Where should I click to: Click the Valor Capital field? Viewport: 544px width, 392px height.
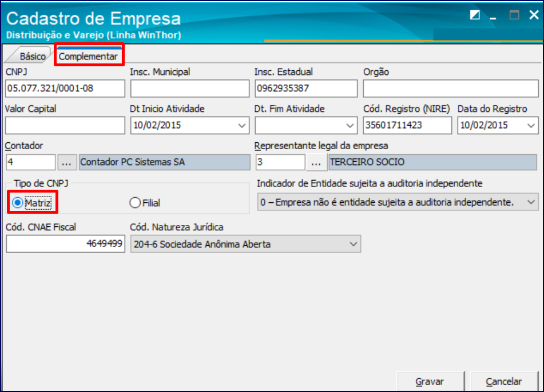coord(65,126)
